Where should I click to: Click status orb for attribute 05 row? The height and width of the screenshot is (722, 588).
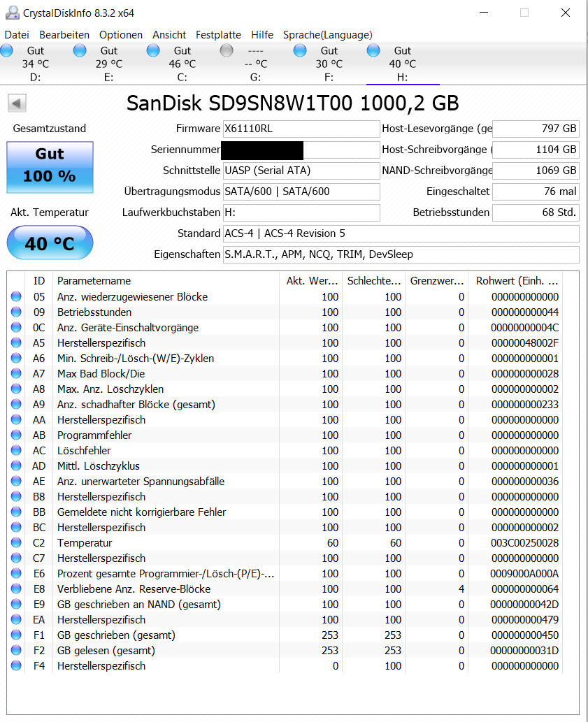(16, 296)
